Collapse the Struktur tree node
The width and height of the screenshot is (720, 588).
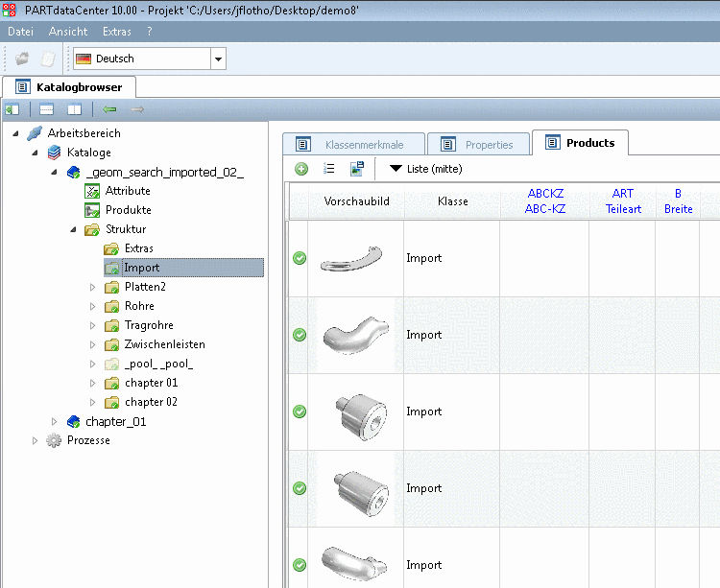(x=74, y=229)
